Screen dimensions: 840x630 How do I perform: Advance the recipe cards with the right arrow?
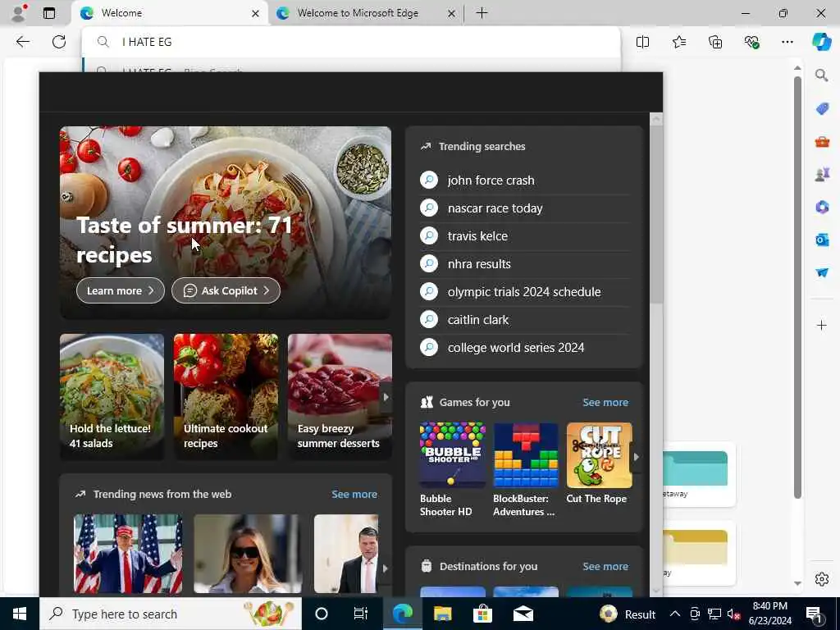point(386,398)
